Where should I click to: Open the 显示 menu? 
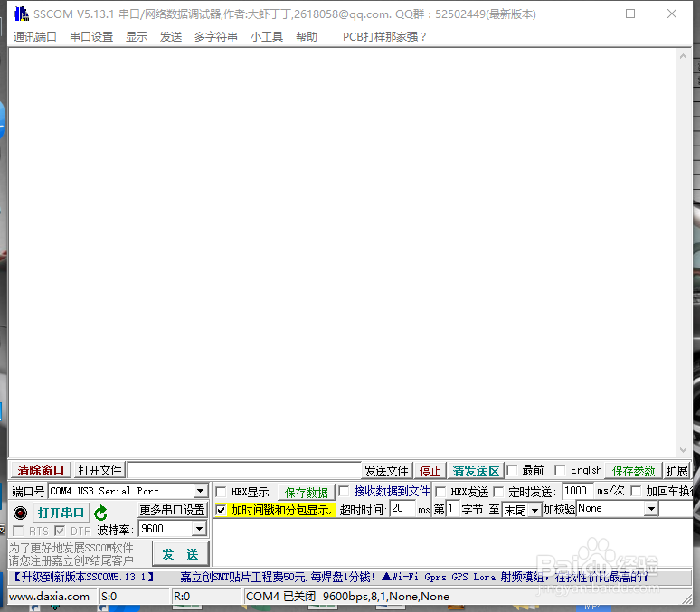[137, 36]
